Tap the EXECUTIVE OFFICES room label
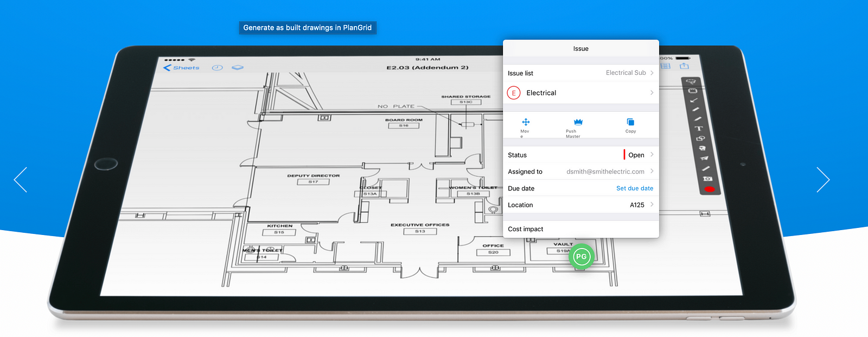The width and height of the screenshot is (868, 337). click(x=420, y=225)
